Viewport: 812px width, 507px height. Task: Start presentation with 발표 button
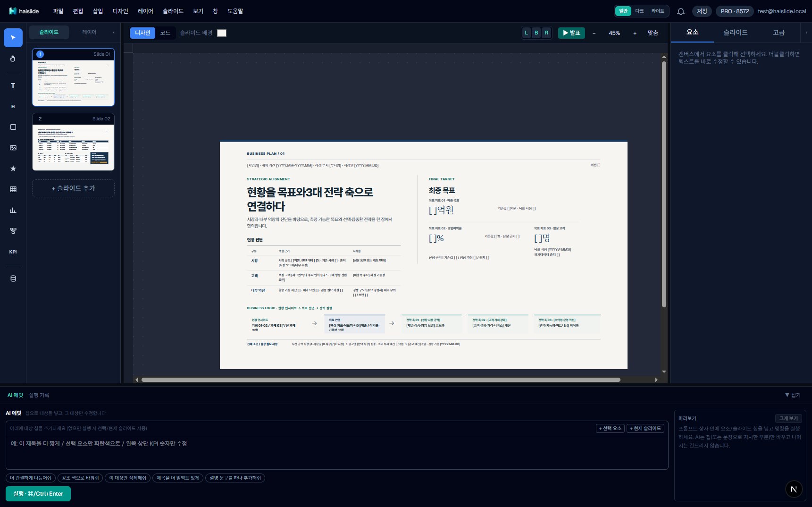(x=571, y=33)
